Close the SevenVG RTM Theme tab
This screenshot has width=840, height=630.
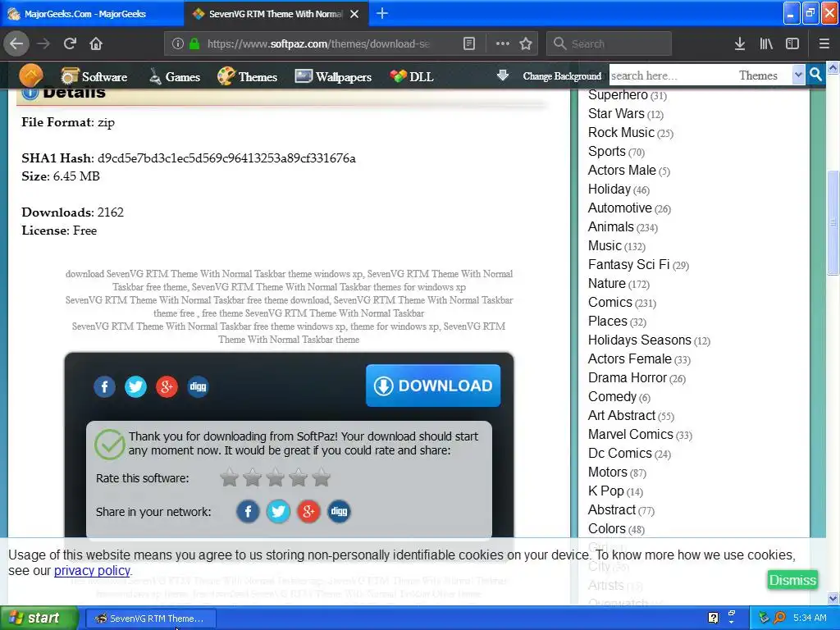[354, 14]
